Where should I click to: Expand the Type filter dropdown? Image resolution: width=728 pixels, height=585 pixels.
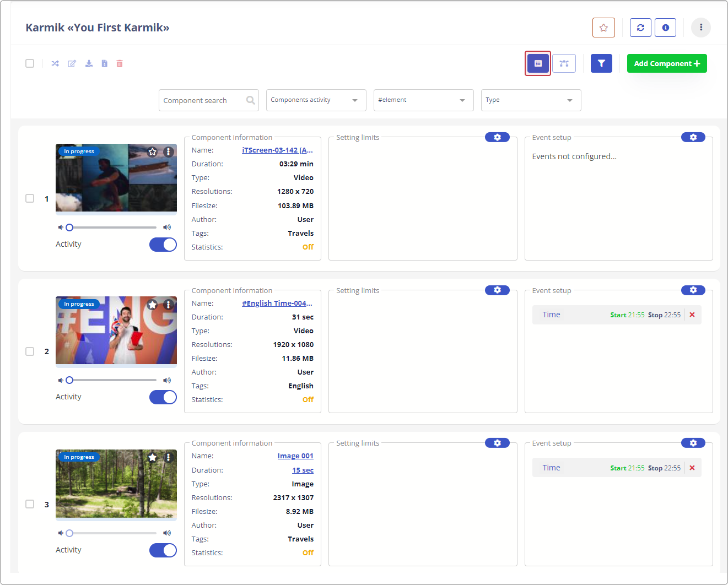point(531,100)
